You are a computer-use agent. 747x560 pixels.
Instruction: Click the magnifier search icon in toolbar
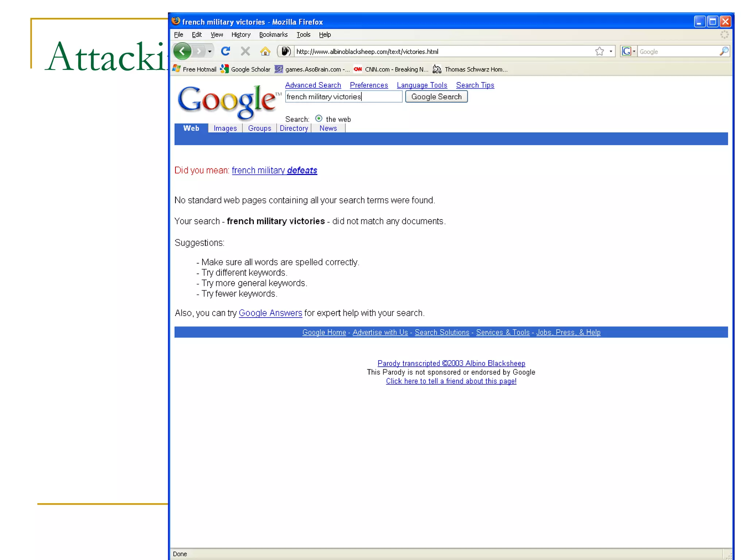coord(724,51)
